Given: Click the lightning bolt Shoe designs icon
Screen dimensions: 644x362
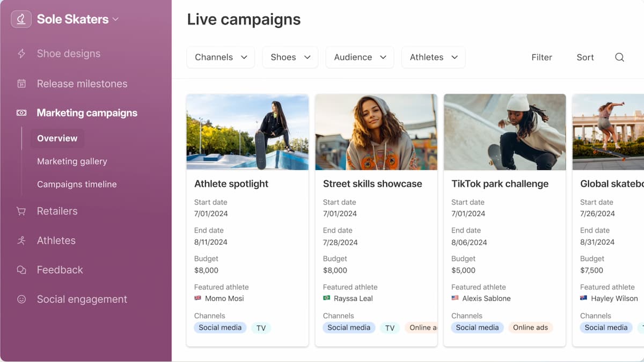Looking at the screenshot, I should [x=21, y=54].
